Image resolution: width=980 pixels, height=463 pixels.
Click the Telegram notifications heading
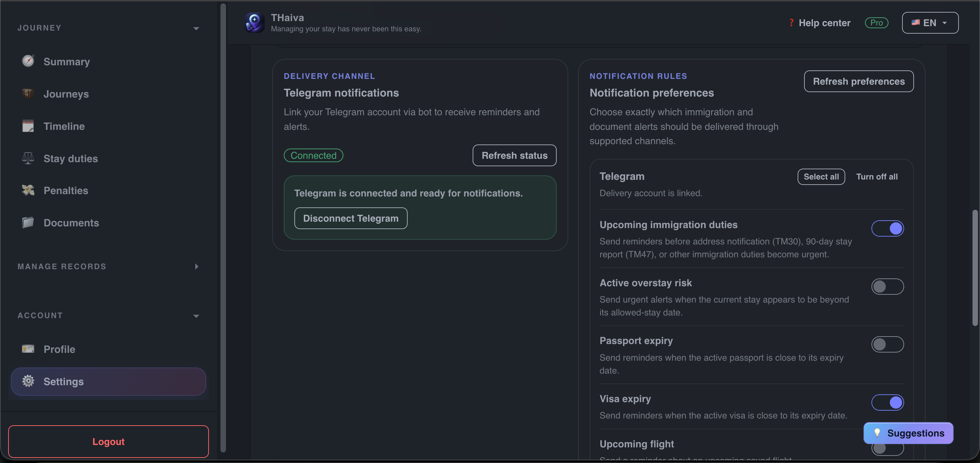click(x=341, y=92)
